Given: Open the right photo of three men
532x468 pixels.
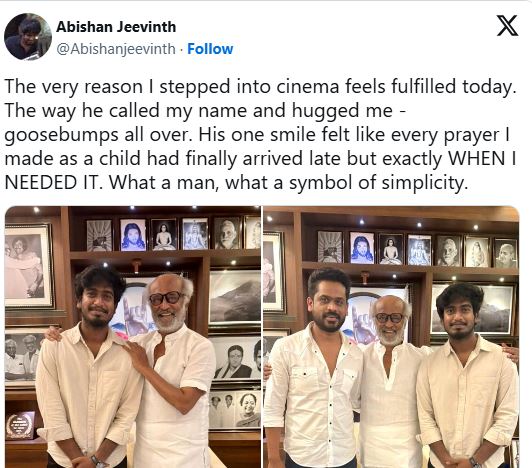Looking at the screenshot, I should [391, 337].
